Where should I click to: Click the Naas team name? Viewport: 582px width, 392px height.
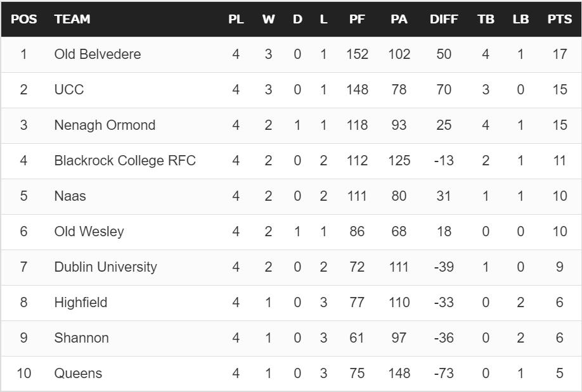[x=70, y=196]
